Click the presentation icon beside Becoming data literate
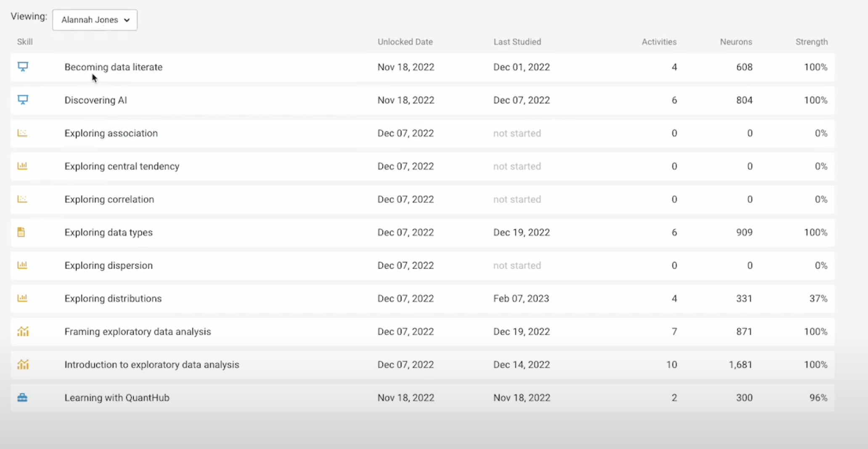Screen dimensions: 868x449 [x=22, y=66]
